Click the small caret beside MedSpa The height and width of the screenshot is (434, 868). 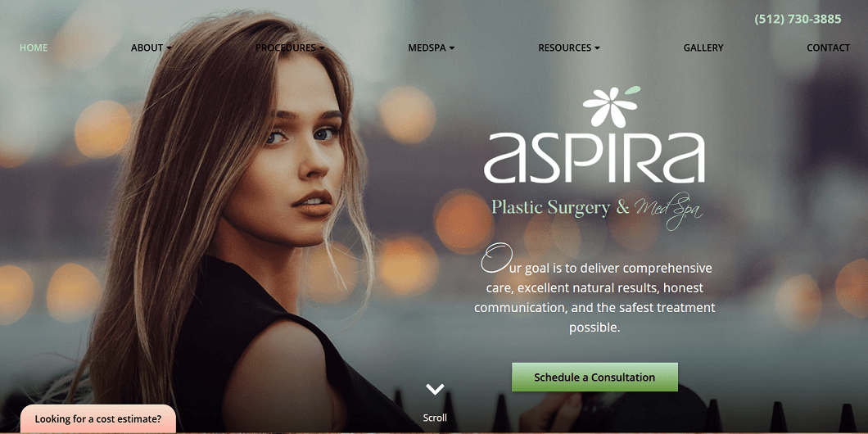pos(452,48)
